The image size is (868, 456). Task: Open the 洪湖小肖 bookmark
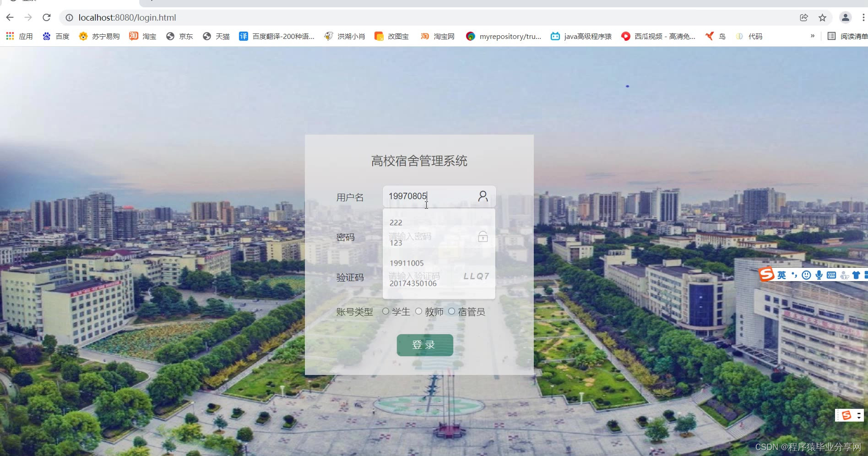pos(344,36)
